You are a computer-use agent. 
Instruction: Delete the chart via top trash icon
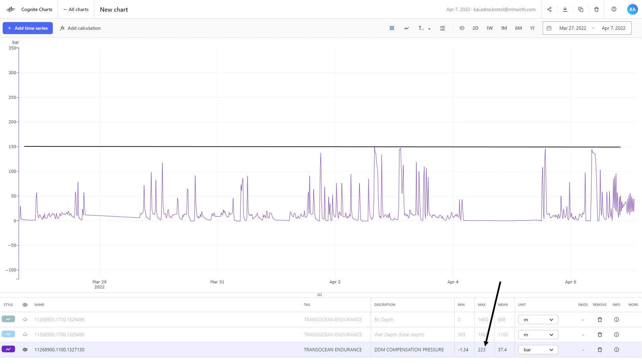pyautogui.click(x=597, y=9)
